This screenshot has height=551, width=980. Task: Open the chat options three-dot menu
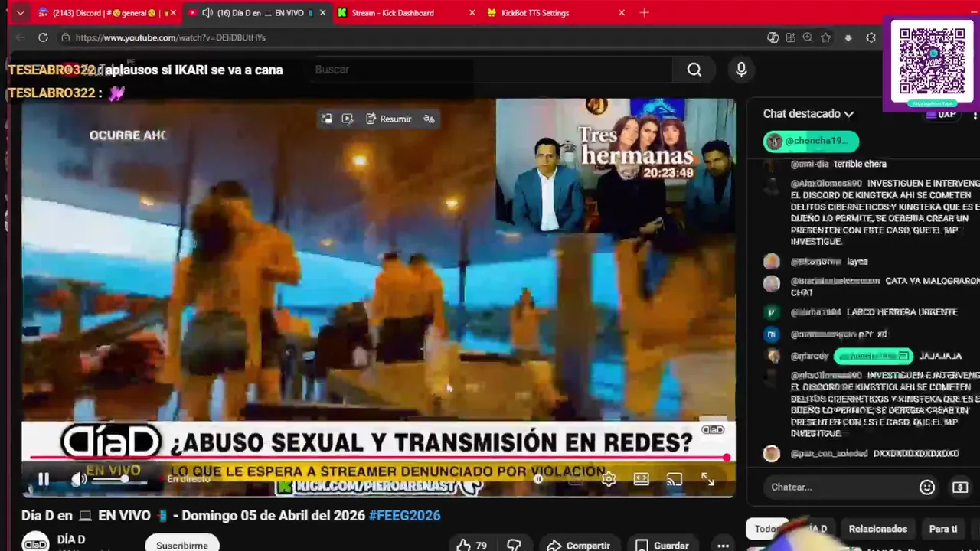click(975, 115)
